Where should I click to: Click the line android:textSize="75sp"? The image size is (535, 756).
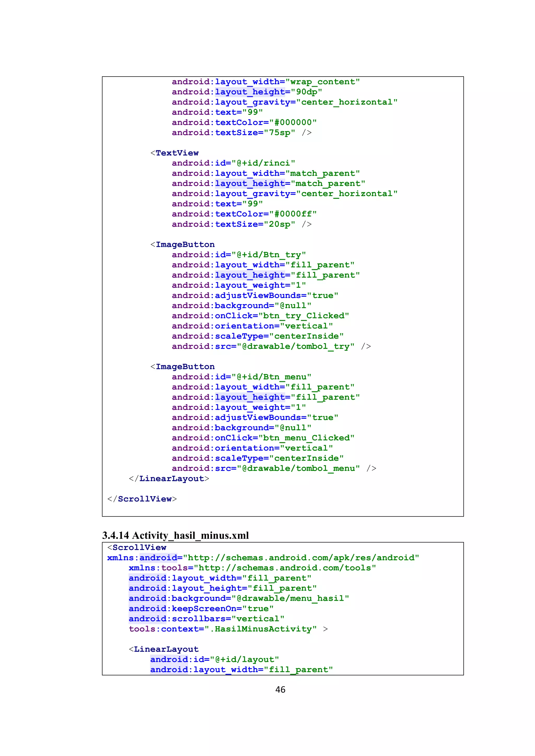(x=241, y=132)
